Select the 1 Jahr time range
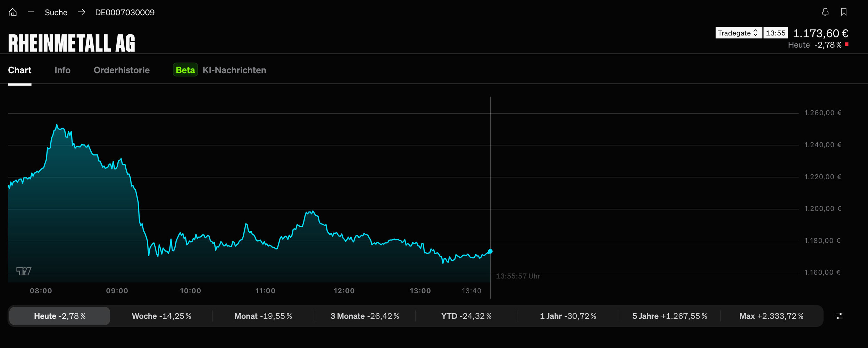This screenshot has height=348, width=868. [568, 316]
